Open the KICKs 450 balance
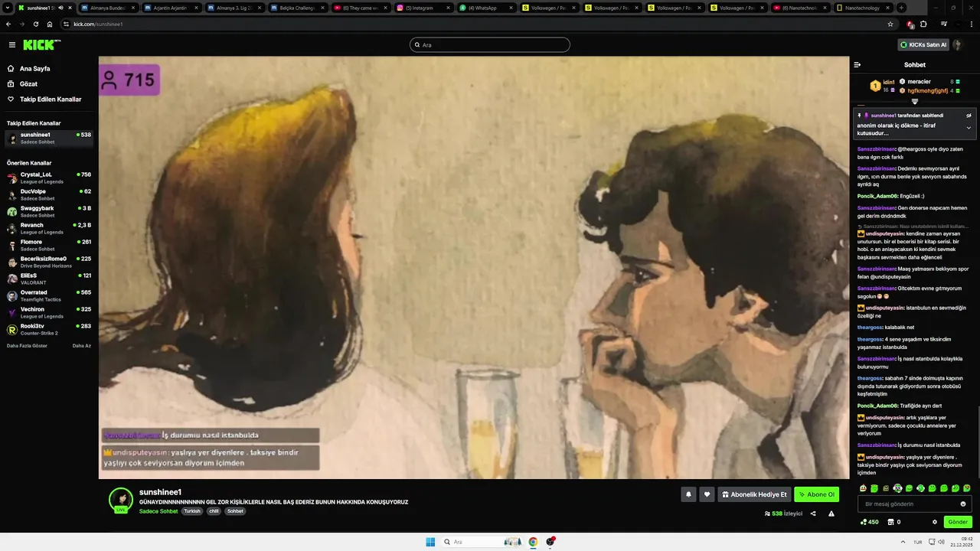The height and width of the screenshot is (551, 980). click(870, 522)
